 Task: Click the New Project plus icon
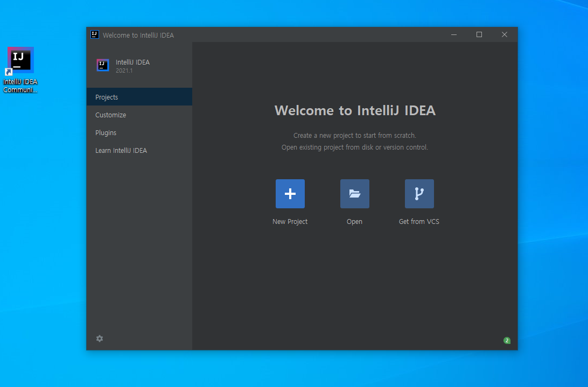[290, 194]
